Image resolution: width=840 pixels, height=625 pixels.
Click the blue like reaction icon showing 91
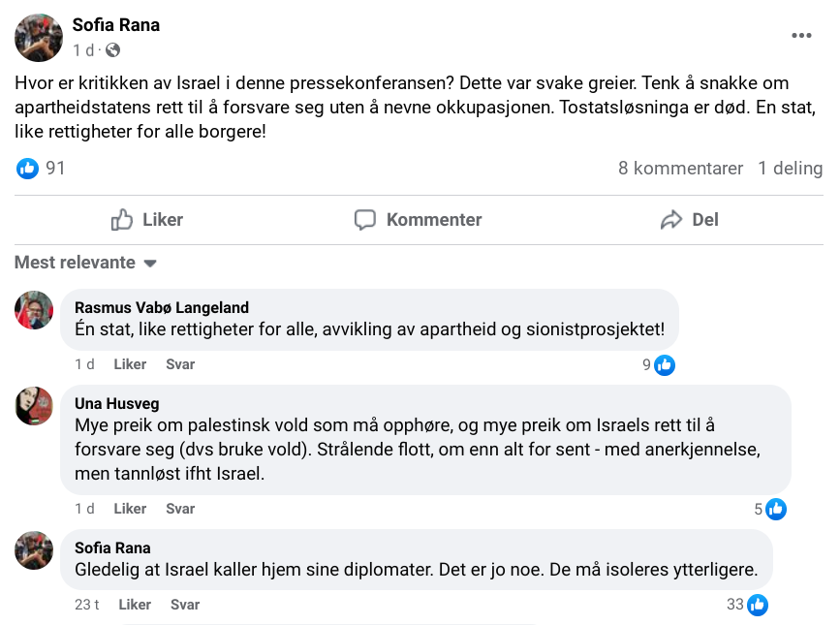[x=28, y=169]
